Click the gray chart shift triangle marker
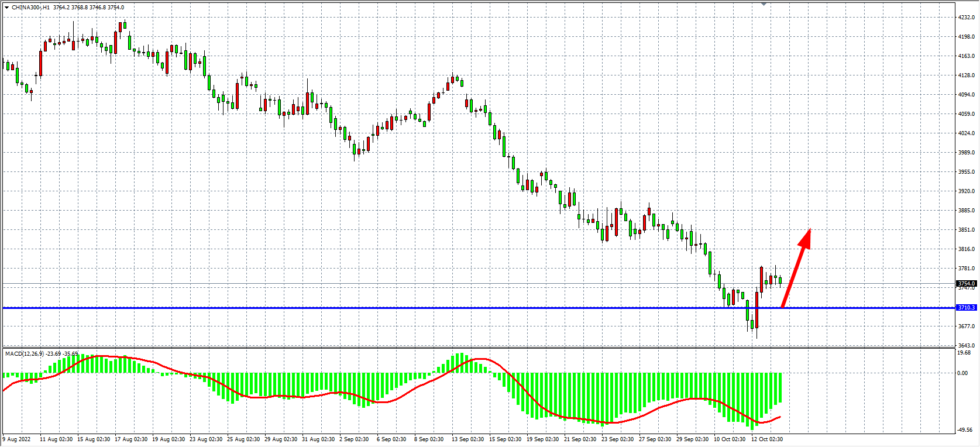The width and height of the screenshot is (980, 447). tap(764, 4)
